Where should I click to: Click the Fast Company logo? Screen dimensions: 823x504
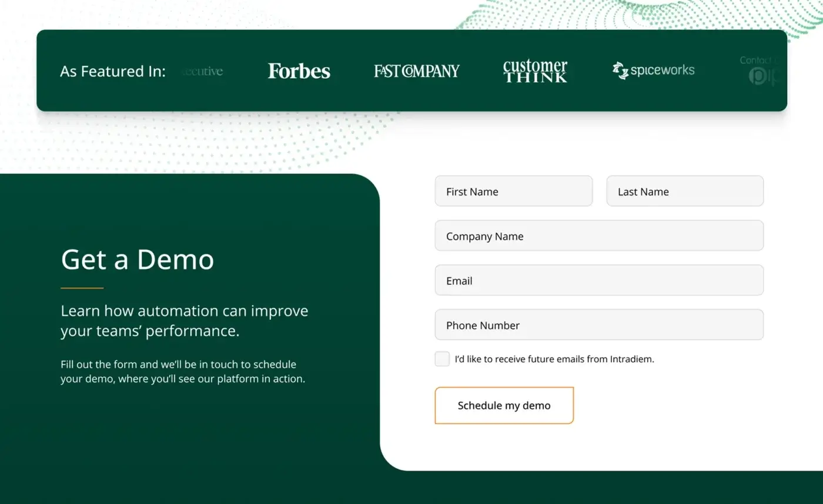pos(417,71)
